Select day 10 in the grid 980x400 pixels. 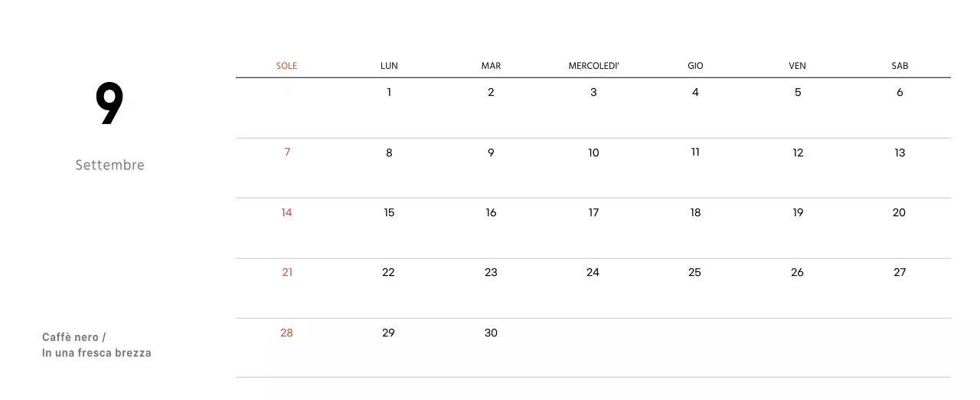(x=593, y=152)
